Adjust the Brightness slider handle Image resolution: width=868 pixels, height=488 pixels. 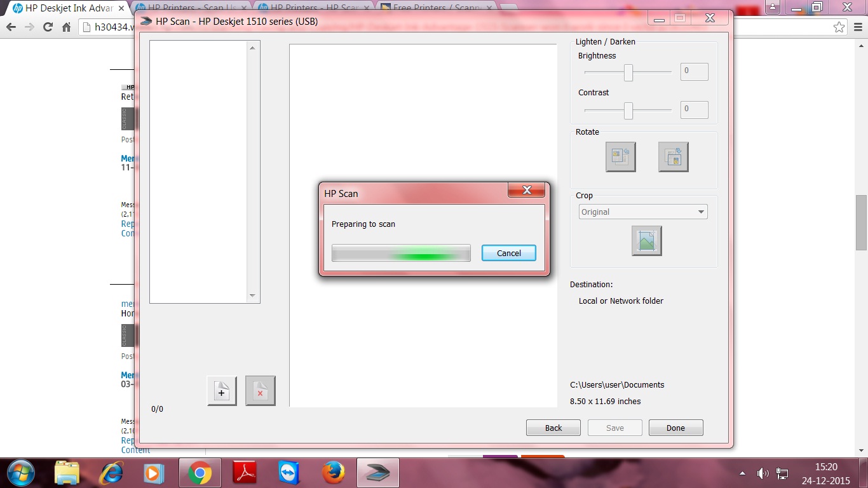pyautogui.click(x=628, y=72)
